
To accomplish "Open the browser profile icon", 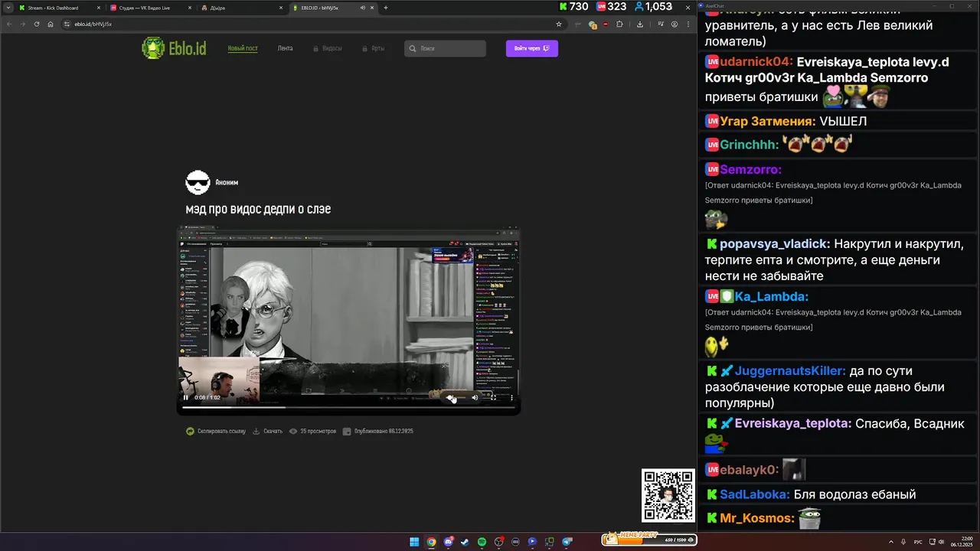I will [675, 24].
